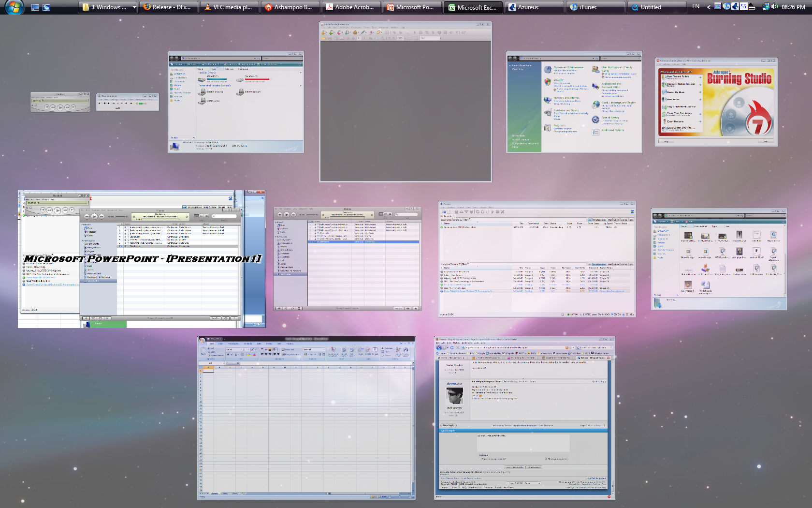The height and width of the screenshot is (508, 812).
Task: Switch to Microsoft Po... taskbar button
Action: (x=412, y=7)
